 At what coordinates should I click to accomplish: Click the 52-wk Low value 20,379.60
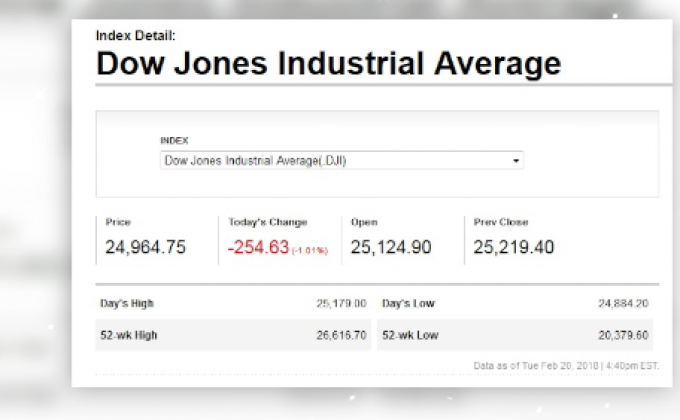point(623,335)
